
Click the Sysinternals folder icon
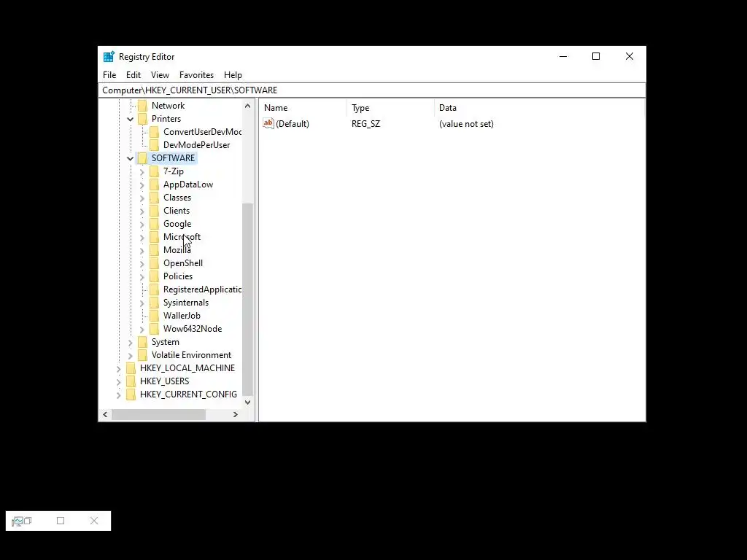pyautogui.click(x=155, y=303)
